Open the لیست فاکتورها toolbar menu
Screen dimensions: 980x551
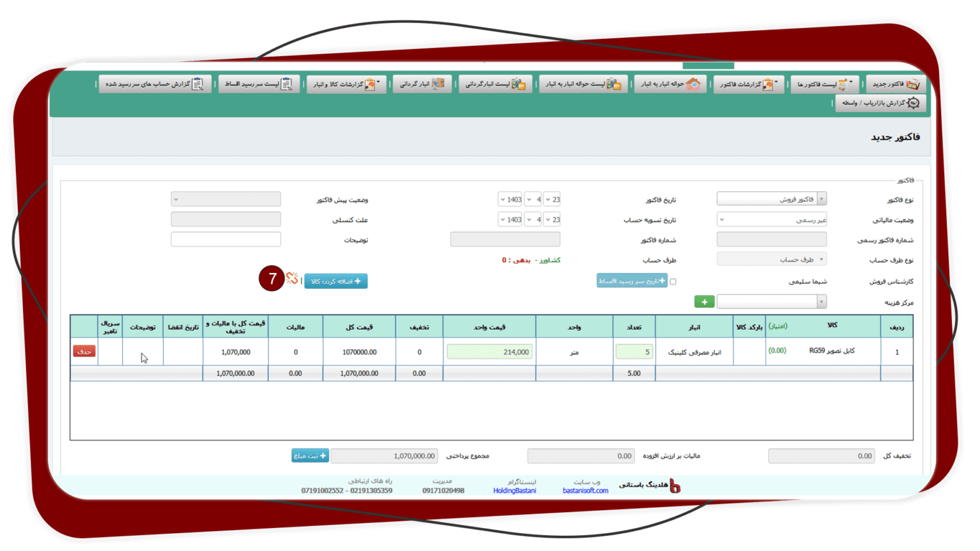824,84
